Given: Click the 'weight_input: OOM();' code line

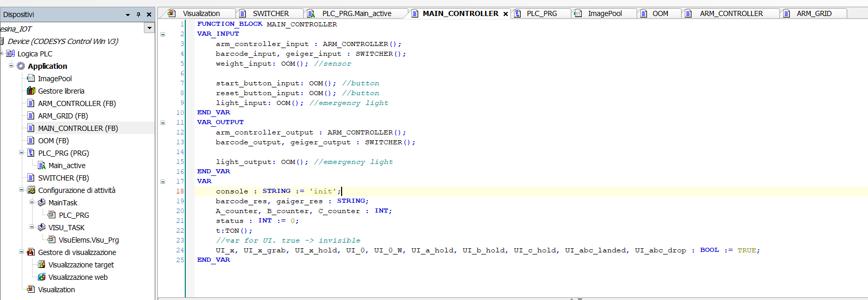Looking at the screenshot, I should [x=262, y=64].
